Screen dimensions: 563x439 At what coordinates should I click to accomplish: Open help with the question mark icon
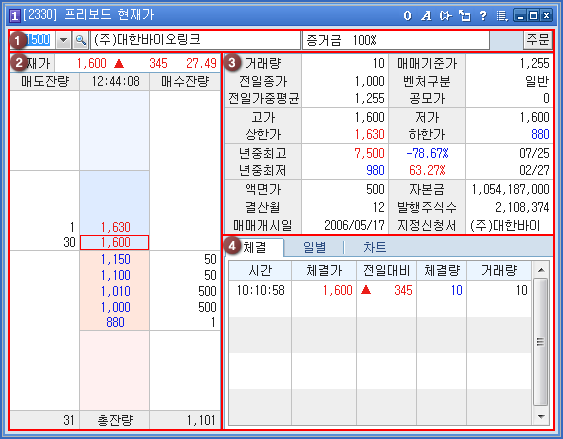point(483,15)
